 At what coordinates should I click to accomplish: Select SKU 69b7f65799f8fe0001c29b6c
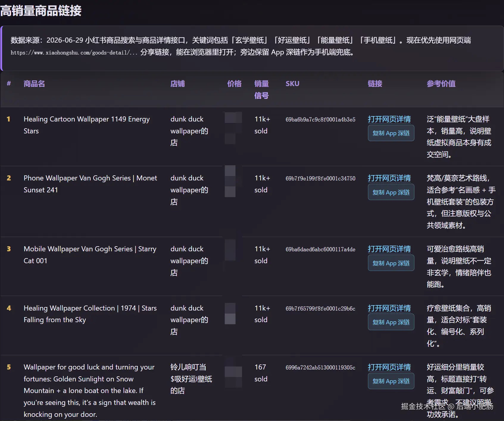coord(320,308)
